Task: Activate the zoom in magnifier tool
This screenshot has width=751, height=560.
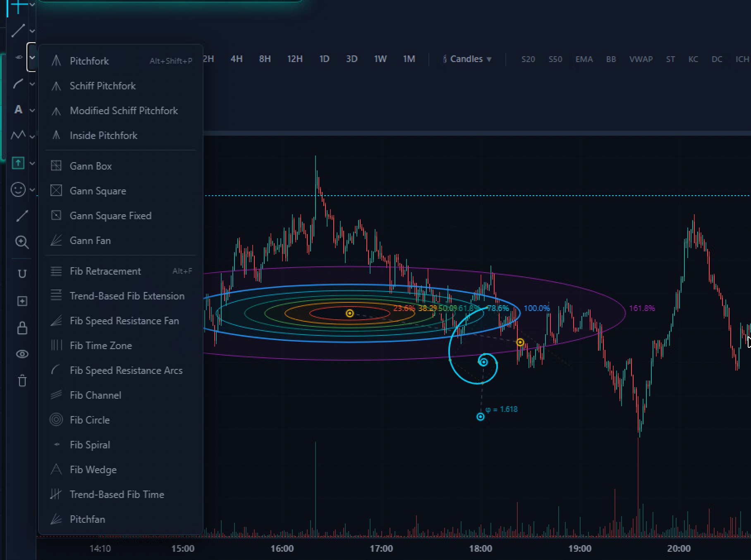Action: (x=22, y=242)
